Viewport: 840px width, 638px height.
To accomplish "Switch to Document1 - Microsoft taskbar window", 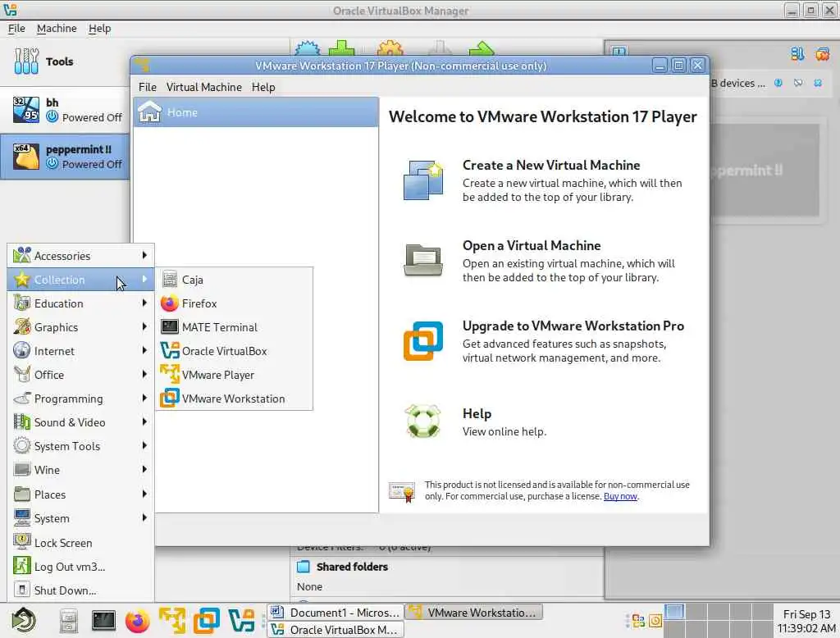I will pyautogui.click(x=336, y=613).
